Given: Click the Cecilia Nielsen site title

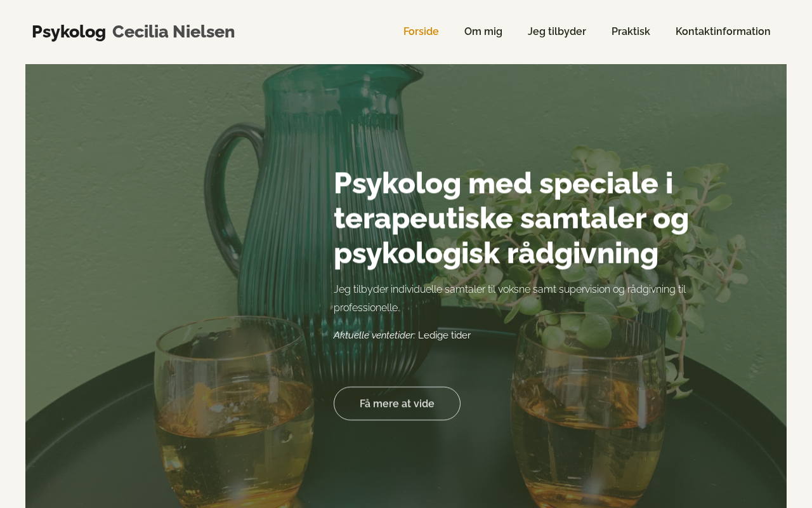Looking at the screenshot, I should (173, 32).
